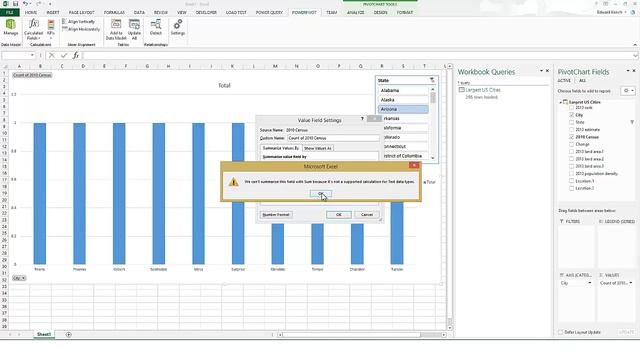Switch to the ANALYZE ribbon tab
Image resolution: width=640 pixels, height=360 pixels.
click(356, 13)
